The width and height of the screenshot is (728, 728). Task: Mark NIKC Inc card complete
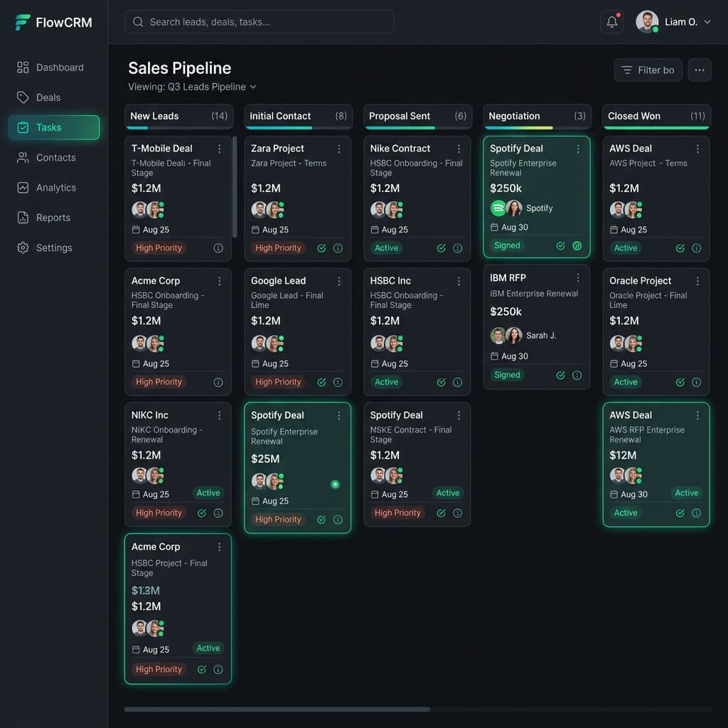pos(201,513)
